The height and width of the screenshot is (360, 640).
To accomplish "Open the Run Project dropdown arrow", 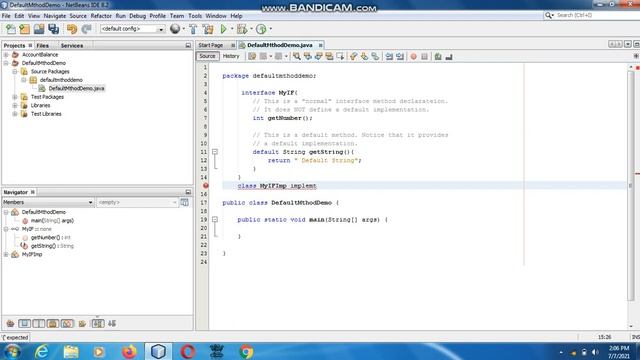I will click(232, 29).
